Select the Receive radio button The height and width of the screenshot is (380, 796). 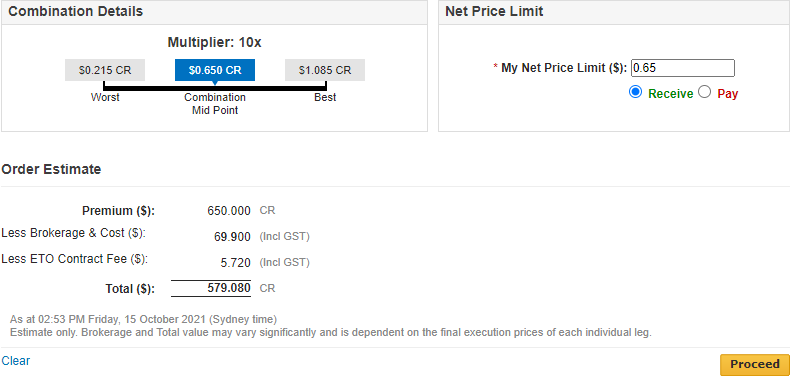pos(635,92)
